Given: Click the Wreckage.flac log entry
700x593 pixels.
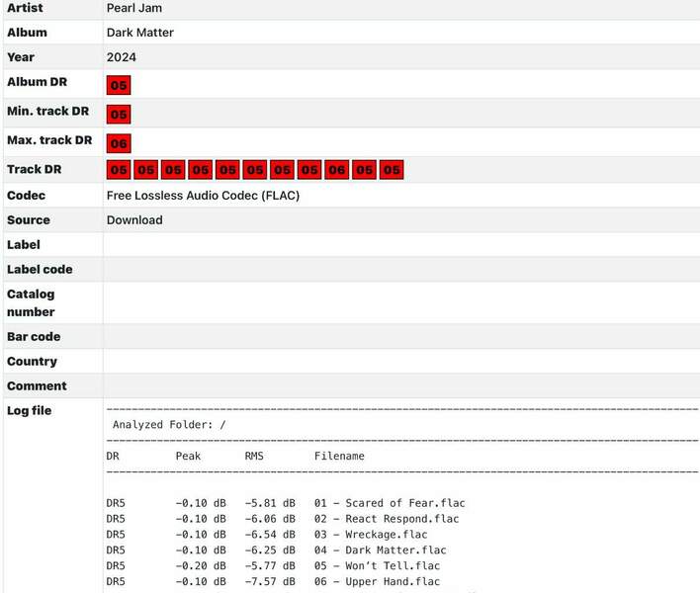Looking at the screenshot, I should pyautogui.click(x=377, y=535).
